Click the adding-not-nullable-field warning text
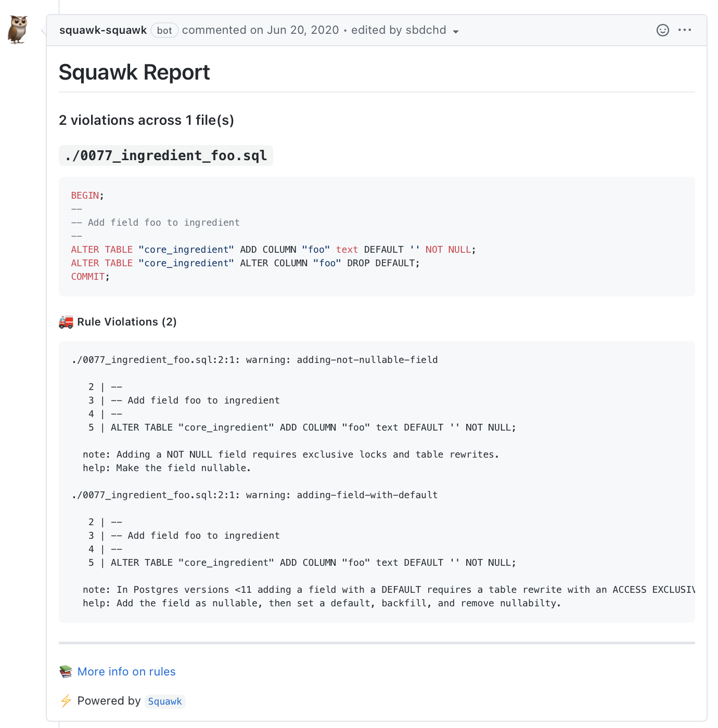The image size is (718, 728). point(366,359)
